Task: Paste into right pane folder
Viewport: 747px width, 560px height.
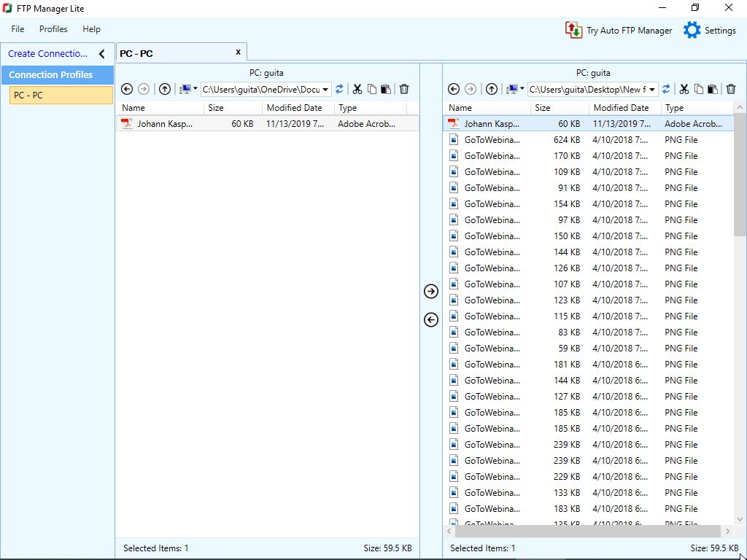Action: (x=713, y=89)
